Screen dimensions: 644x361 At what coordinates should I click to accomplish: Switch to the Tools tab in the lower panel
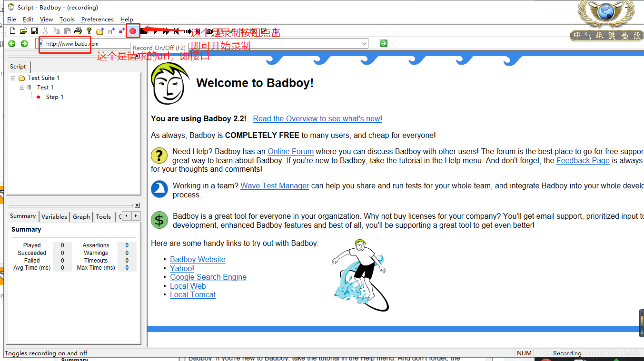tap(103, 216)
